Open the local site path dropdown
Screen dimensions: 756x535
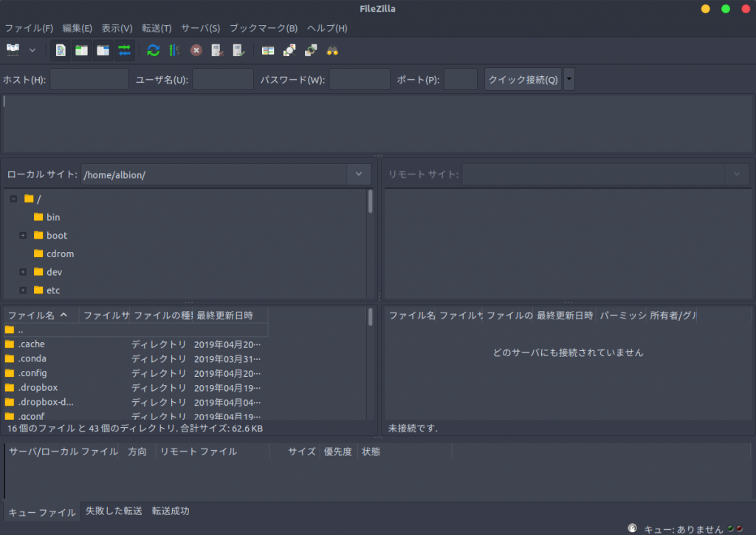tap(359, 174)
